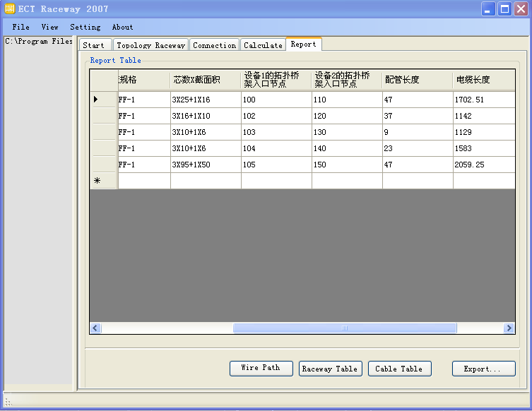
Task: Select the new row asterisk header
Action: [x=104, y=181]
